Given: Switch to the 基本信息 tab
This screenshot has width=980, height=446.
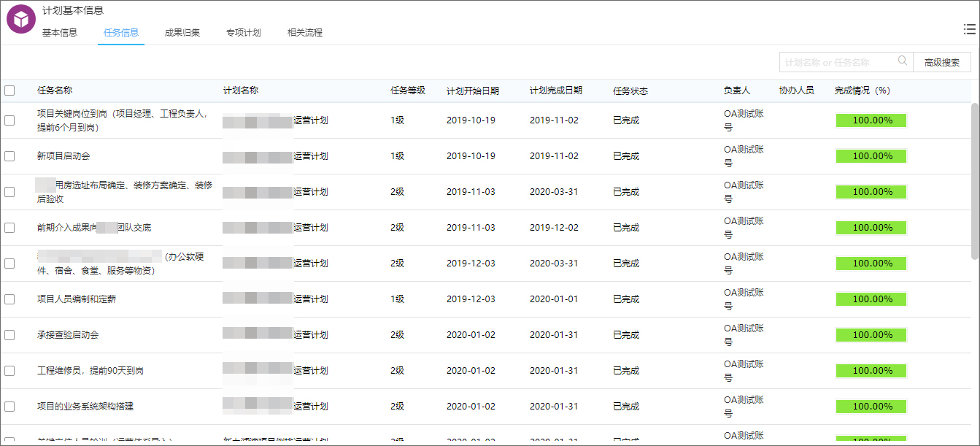Looking at the screenshot, I should pos(60,33).
